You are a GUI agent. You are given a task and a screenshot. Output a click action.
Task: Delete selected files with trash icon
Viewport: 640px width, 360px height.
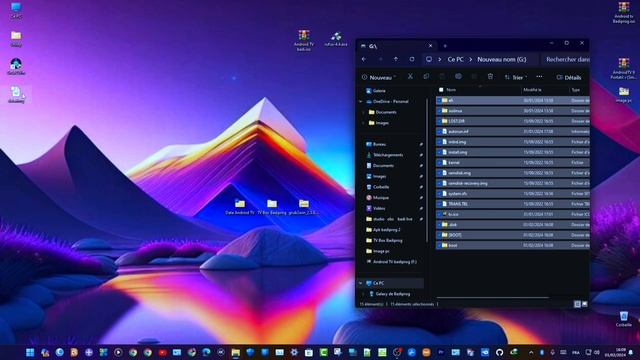490,77
